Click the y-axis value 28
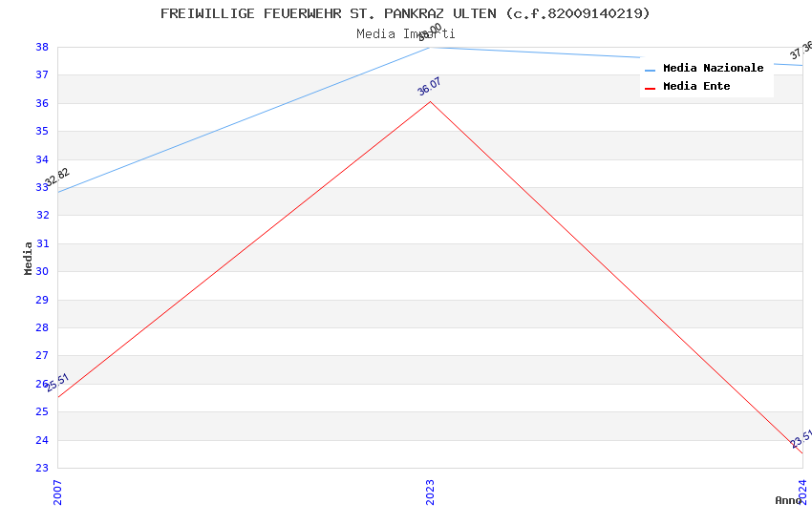812x525 pixels. tap(42, 327)
